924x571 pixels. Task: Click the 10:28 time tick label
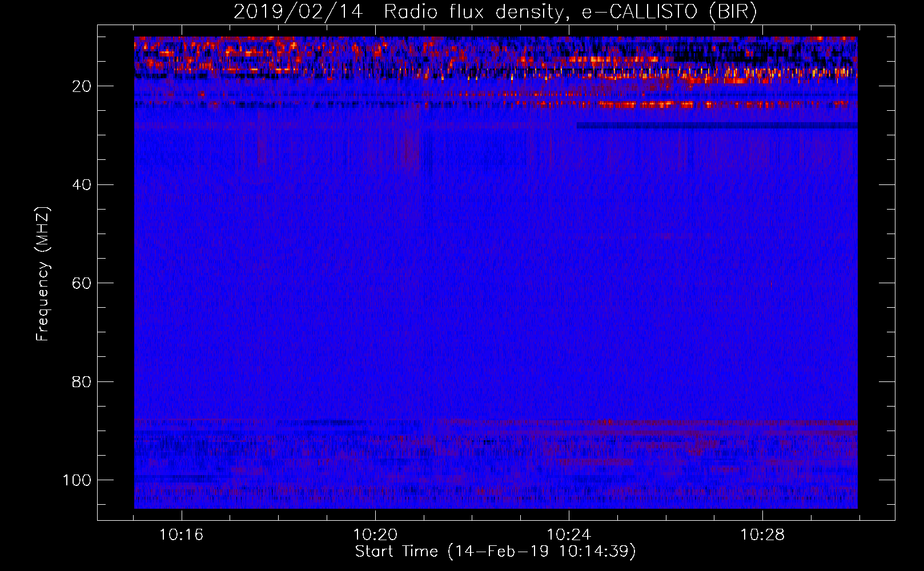762,535
